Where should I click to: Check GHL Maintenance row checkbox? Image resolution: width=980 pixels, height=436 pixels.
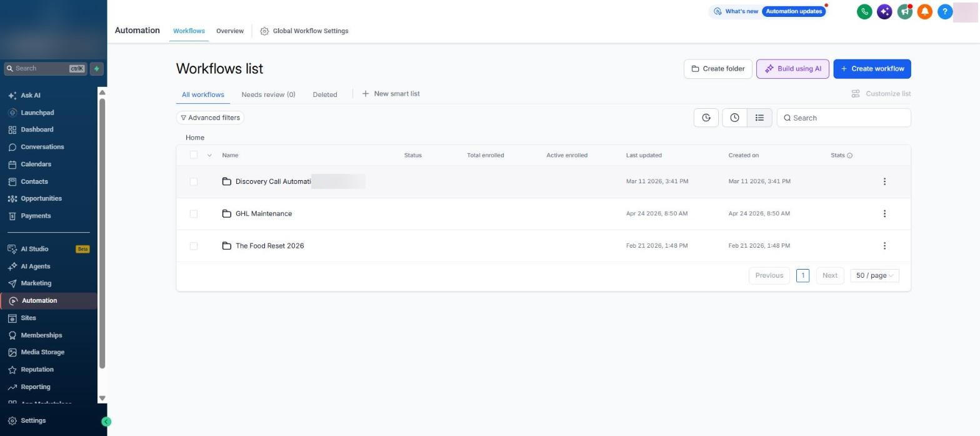(x=194, y=214)
